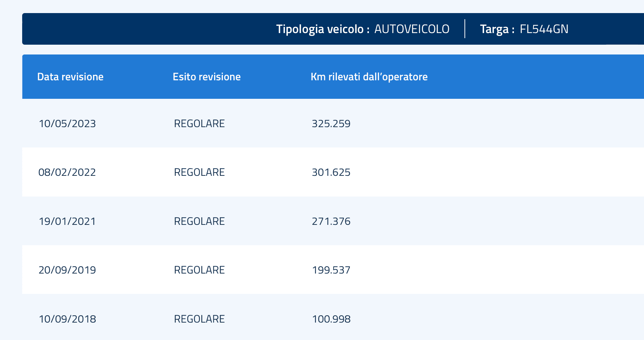Click the AUTOVEICOLO vehicle type value
Screen dimensions: 644x340
(x=412, y=29)
